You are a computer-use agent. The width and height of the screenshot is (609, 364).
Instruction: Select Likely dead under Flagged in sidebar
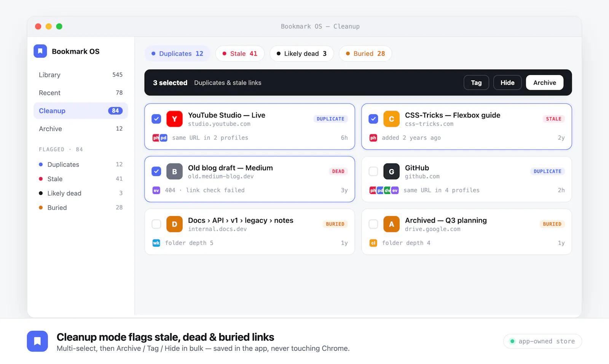(x=81, y=193)
